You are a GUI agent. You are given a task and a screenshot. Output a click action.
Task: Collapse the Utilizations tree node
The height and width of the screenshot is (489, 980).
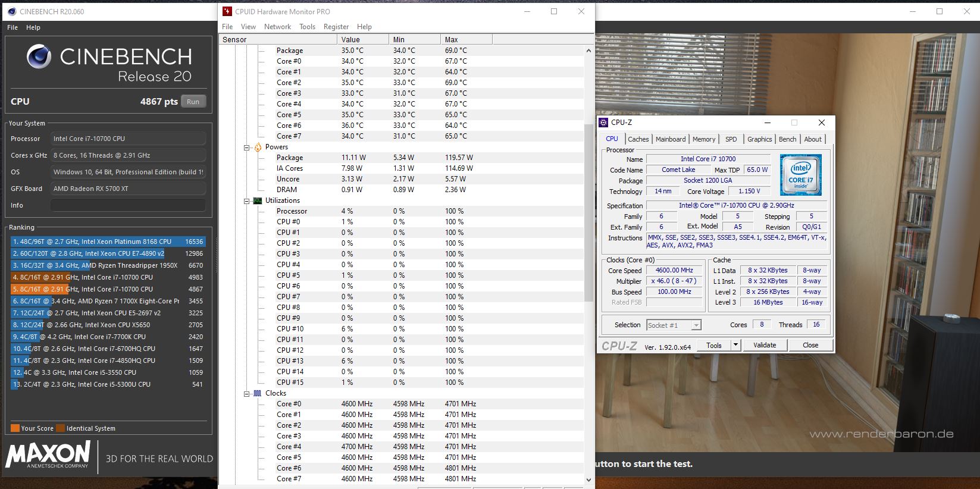coord(247,201)
